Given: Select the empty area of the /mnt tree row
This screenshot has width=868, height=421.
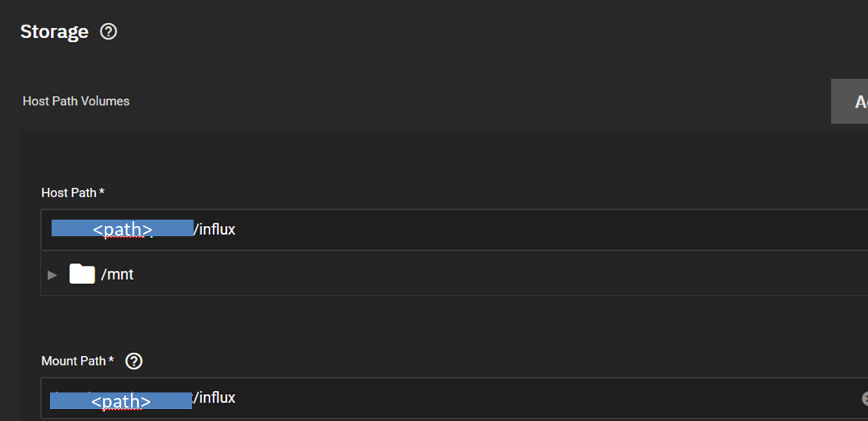Looking at the screenshot, I should pos(498,274).
